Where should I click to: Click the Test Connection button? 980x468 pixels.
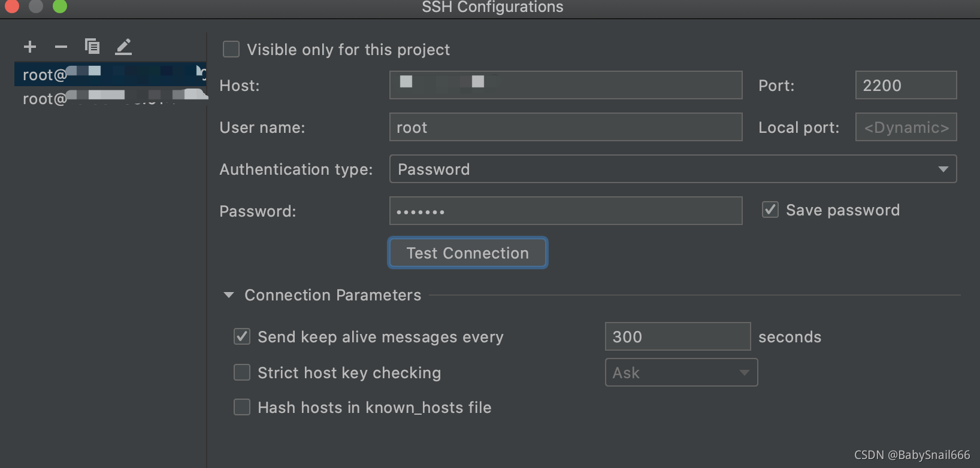tap(467, 253)
